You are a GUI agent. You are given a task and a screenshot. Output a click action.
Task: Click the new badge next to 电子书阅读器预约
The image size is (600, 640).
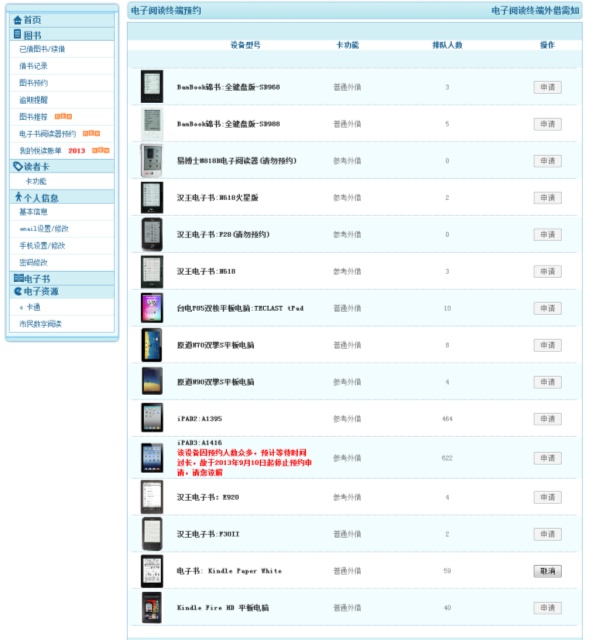point(92,133)
